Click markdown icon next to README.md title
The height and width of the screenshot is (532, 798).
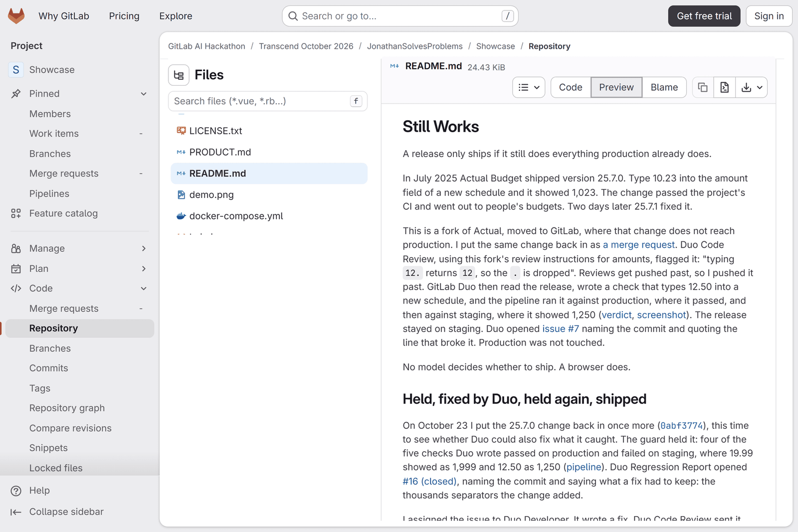click(395, 66)
